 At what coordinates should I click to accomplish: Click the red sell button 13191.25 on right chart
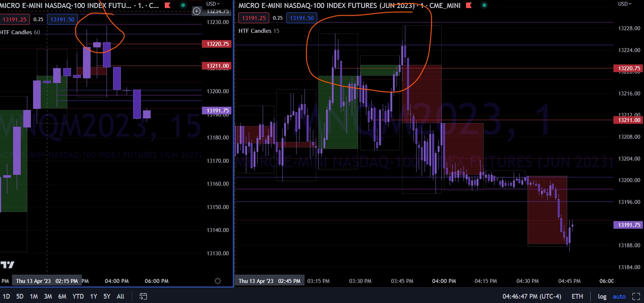pyautogui.click(x=254, y=18)
